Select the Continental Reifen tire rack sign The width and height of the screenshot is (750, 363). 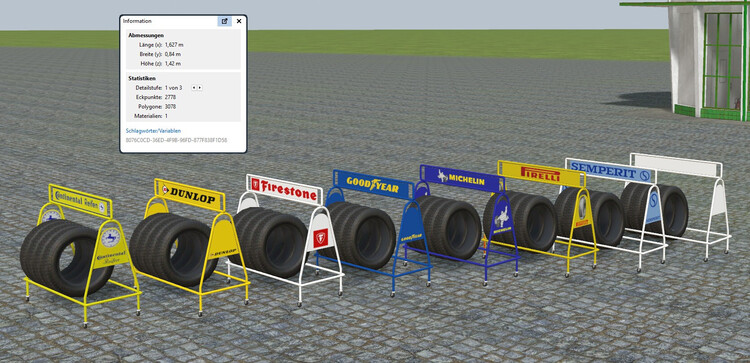80,201
